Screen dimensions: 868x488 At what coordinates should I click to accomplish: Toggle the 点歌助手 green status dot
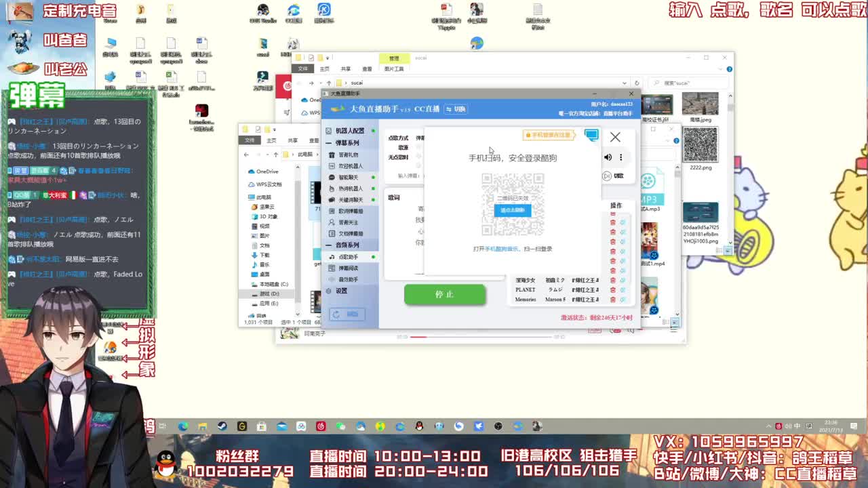point(373,257)
